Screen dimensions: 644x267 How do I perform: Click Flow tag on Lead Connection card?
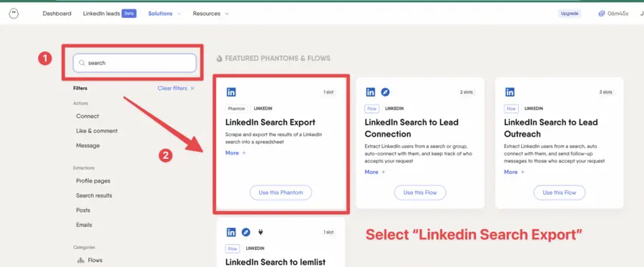(371, 109)
